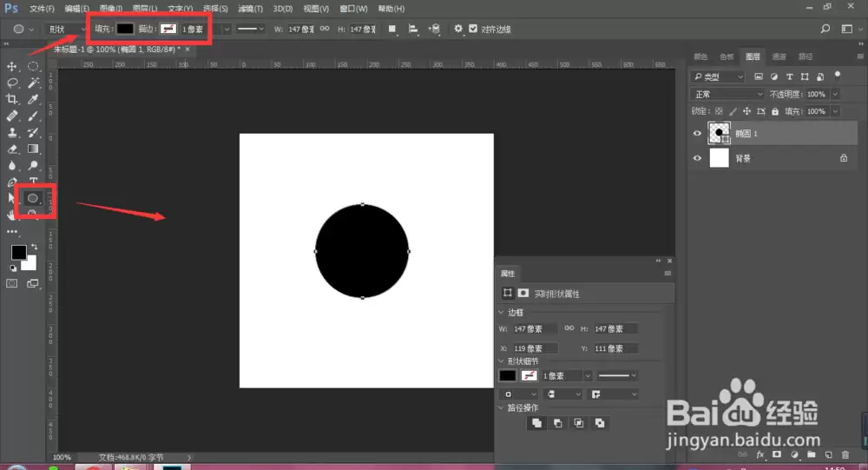Click the combine shapes path operation button
This screenshot has width=868, height=470.
pos(536,423)
